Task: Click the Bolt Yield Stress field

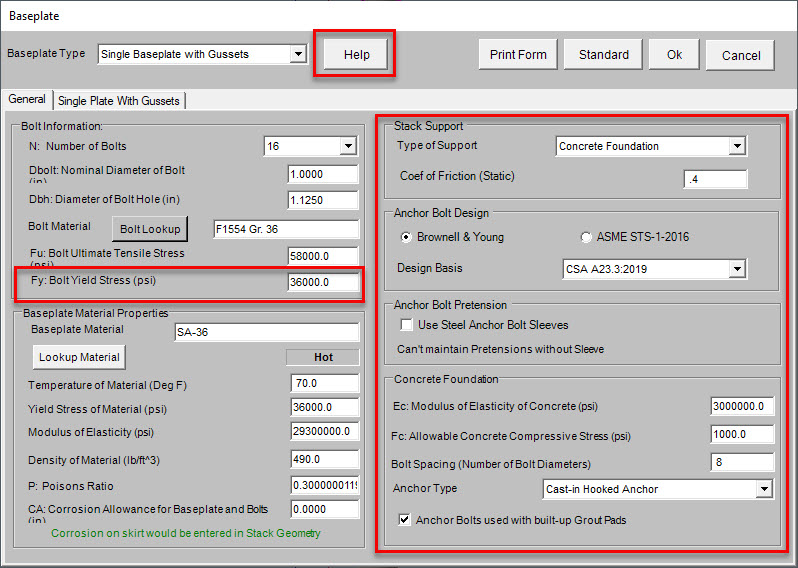Action: tap(323, 283)
